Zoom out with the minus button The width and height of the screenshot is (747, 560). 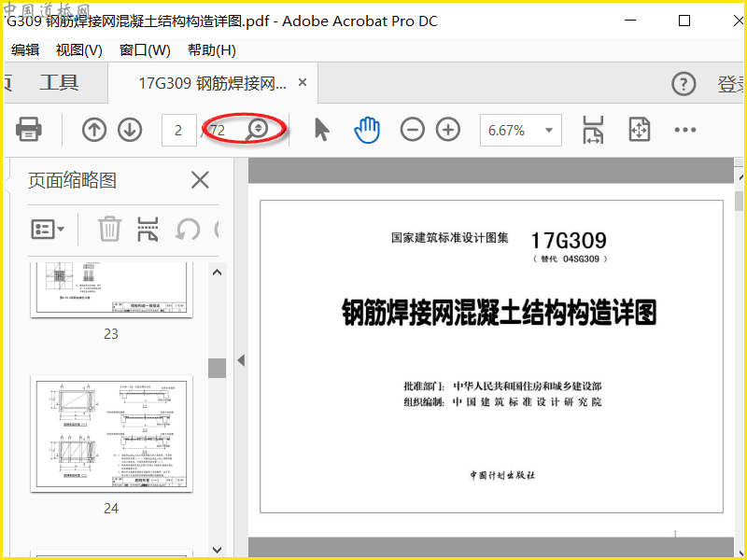(412, 130)
